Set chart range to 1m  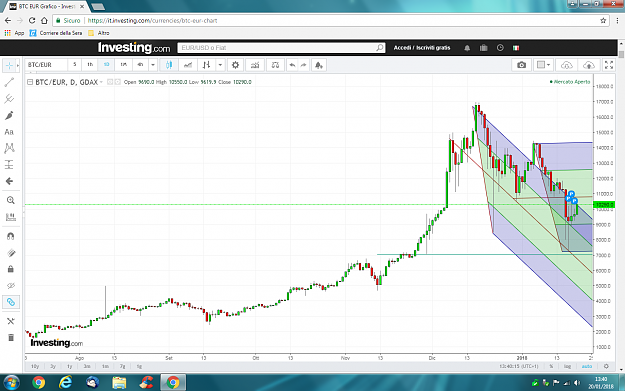tap(105, 366)
